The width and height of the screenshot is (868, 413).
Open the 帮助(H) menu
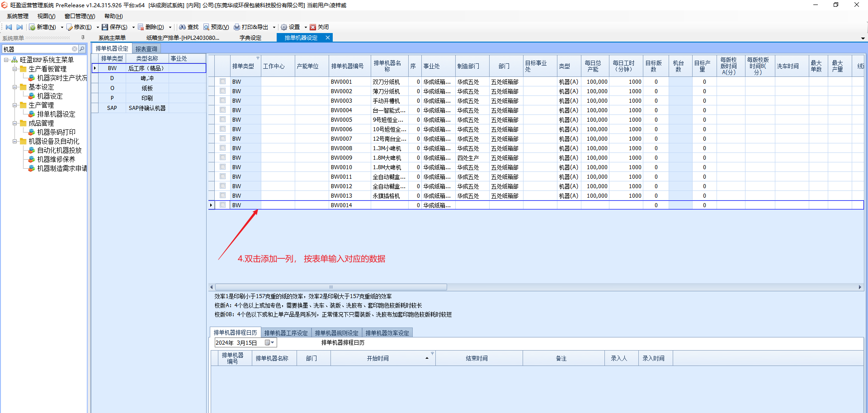tap(113, 16)
